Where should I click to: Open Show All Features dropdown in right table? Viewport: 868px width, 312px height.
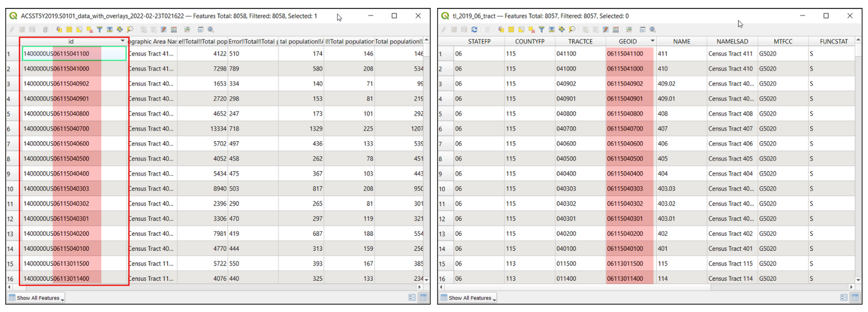pos(469,298)
